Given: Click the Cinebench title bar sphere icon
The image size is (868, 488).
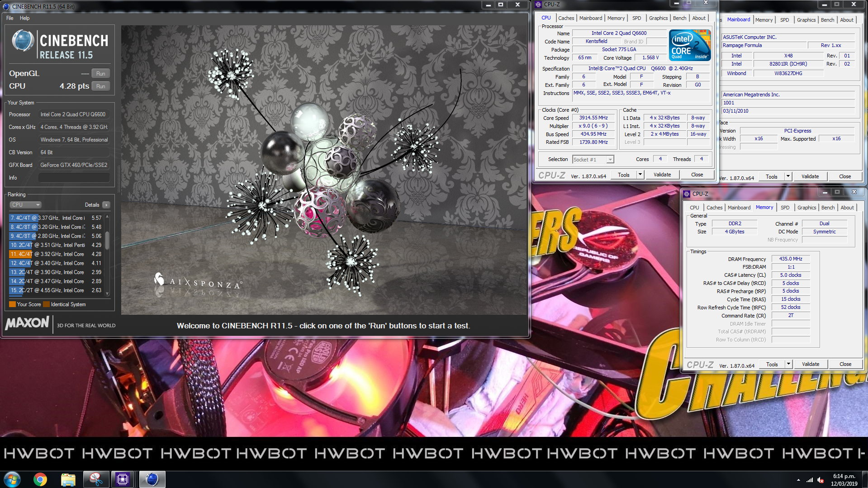Looking at the screenshot, I should 6,6.
